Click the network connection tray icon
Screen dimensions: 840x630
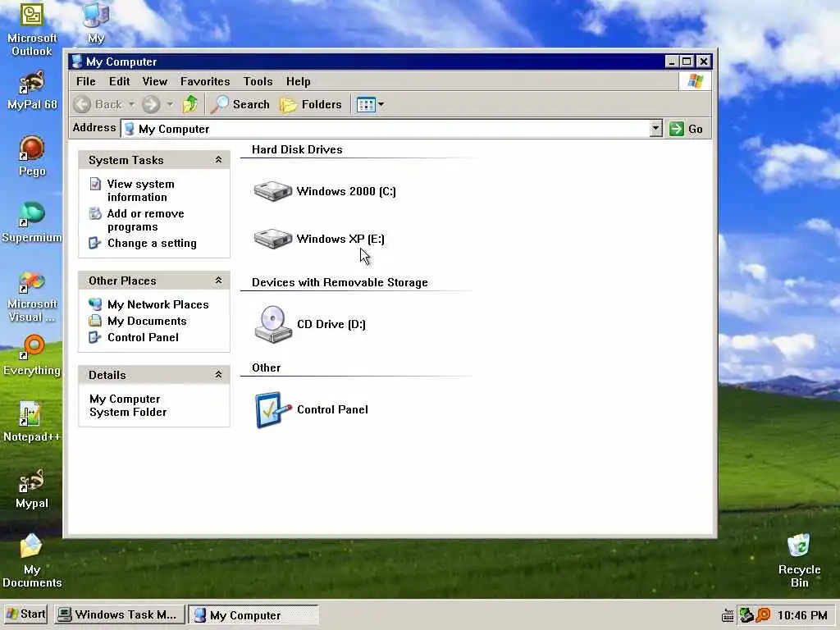pyautogui.click(x=746, y=614)
